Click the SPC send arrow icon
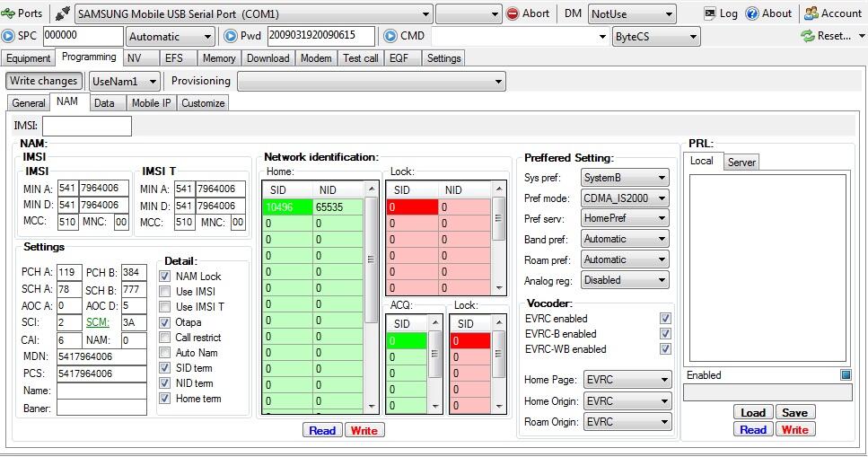Screen dimensions: 868x457 (x=9, y=36)
